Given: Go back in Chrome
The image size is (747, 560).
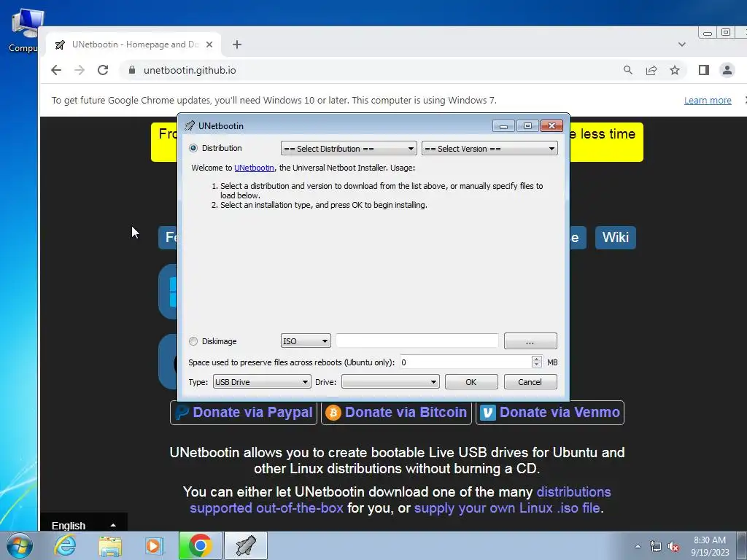Looking at the screenshot, I should click(x=56, y=70).
